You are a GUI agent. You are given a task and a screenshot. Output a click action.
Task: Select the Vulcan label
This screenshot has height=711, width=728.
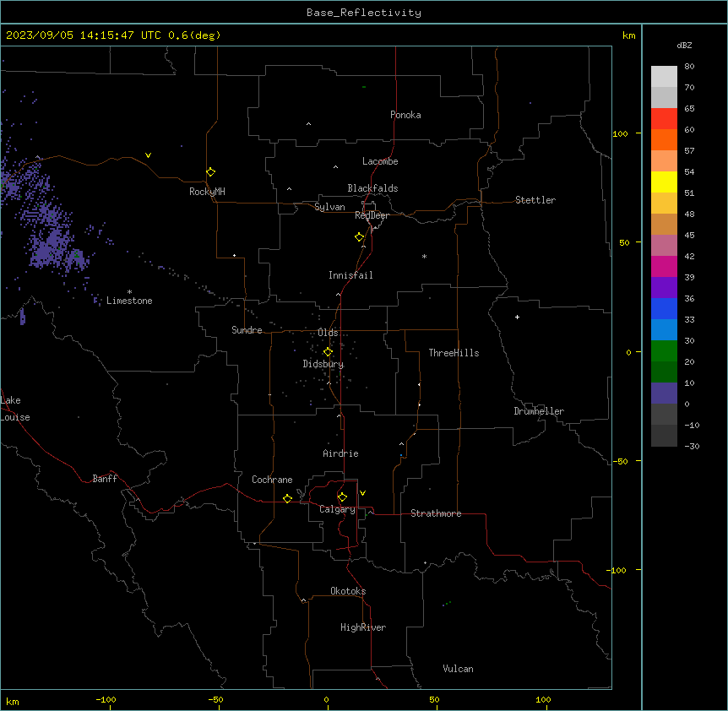coord(458,669)
